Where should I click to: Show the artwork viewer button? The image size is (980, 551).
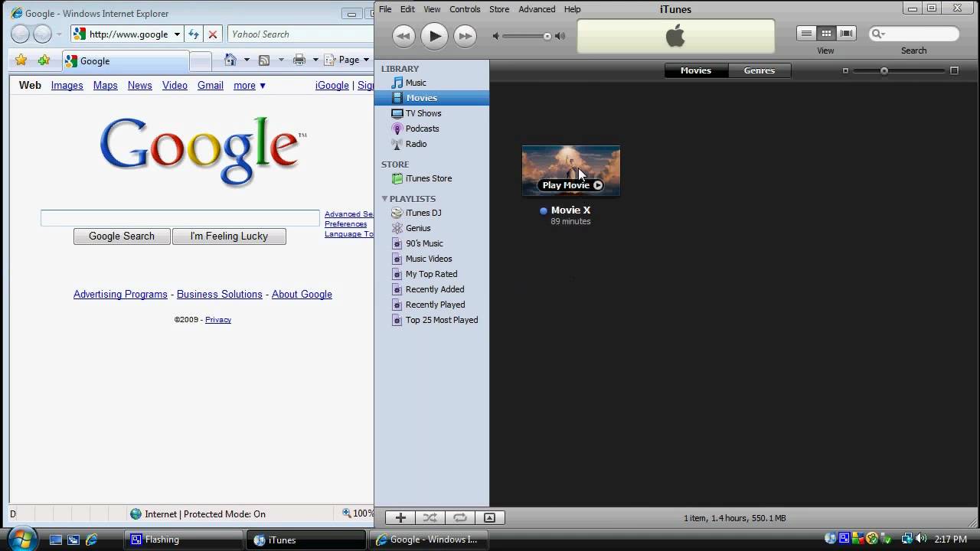click(x=490, y=518)
